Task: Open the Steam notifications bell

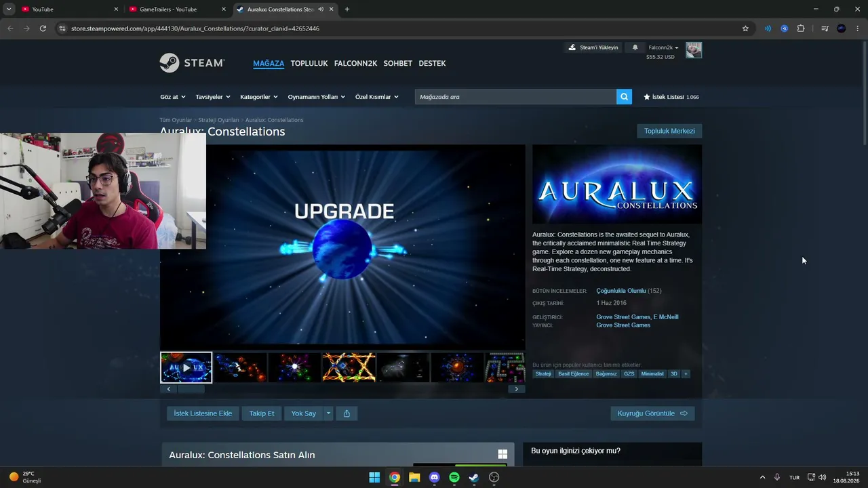Action: (635, 47)
